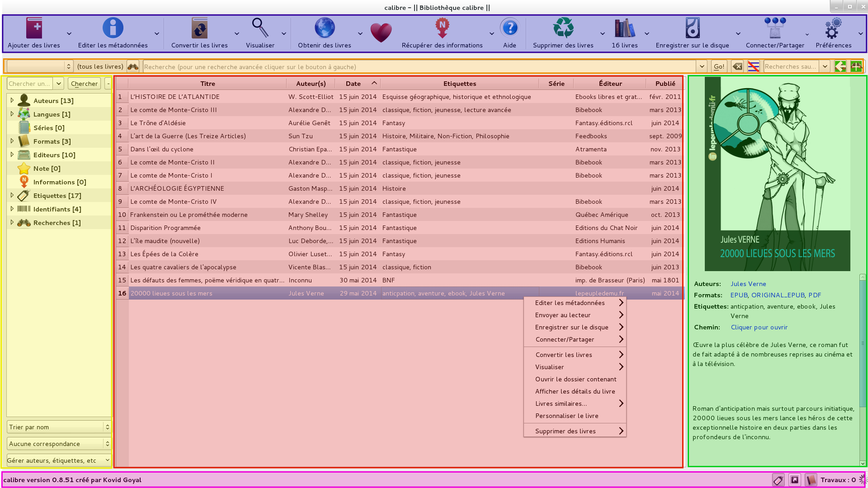Choose Personnaliser le livre in context menu
Viewport: 868px width, 488px height.
(x=566, y=416)
